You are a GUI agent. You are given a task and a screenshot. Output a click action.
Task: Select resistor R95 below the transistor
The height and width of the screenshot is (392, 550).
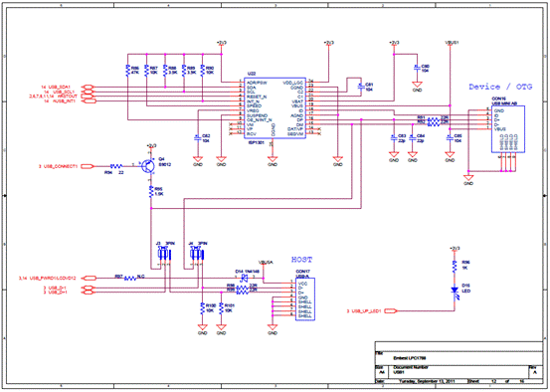tap(151, 192)
